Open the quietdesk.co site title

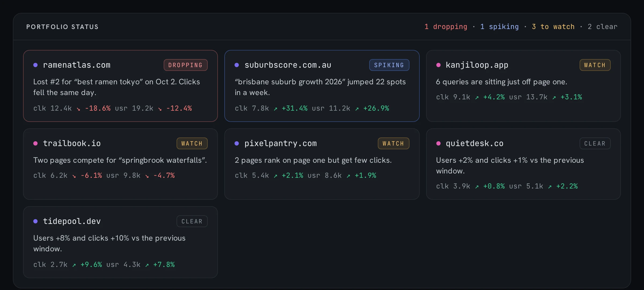474,143
